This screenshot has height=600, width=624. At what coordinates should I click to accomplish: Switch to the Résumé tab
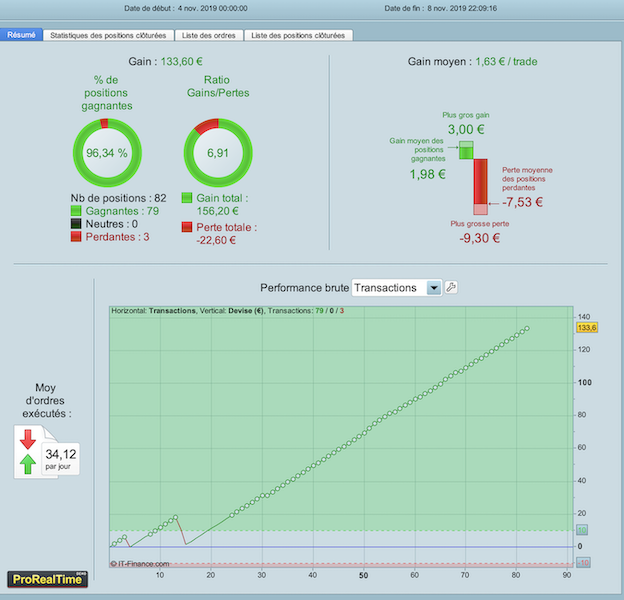coord(21,35)
